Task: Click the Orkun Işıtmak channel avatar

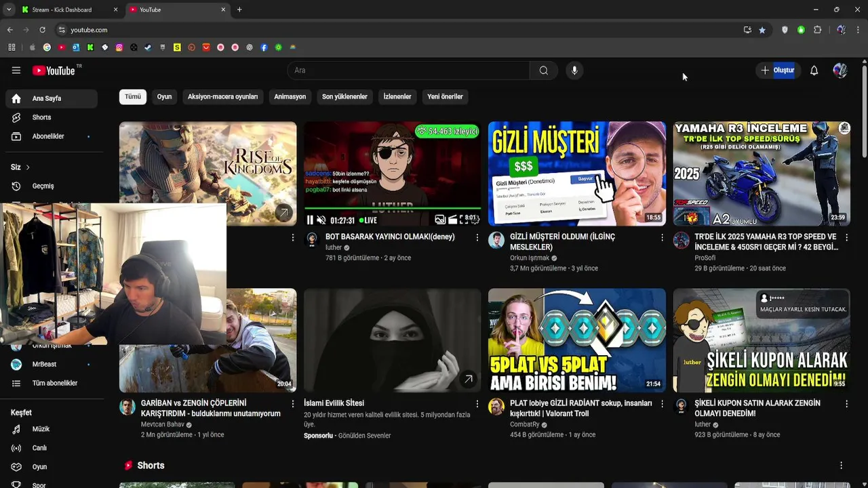Action: click(x=496, y=240)
